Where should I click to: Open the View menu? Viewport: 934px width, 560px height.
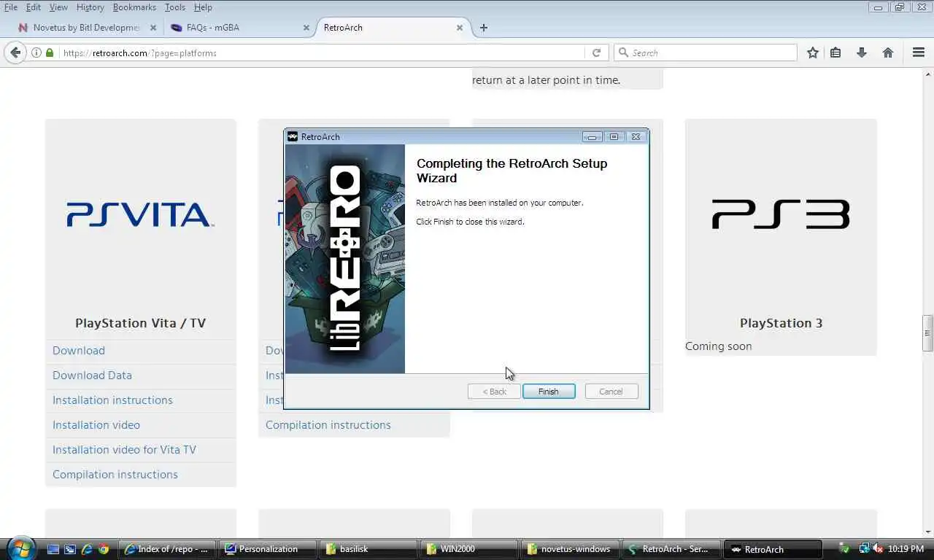pyautogui.click(x=58, y=7)
